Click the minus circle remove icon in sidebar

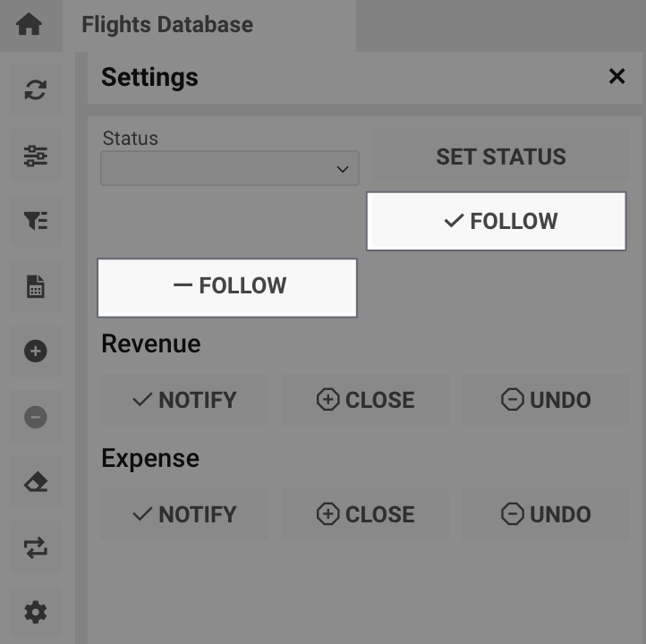coord(36,417)
